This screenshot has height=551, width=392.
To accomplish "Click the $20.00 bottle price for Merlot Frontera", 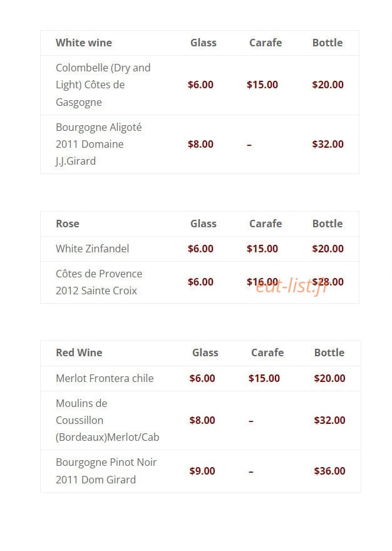I will 329,378.
